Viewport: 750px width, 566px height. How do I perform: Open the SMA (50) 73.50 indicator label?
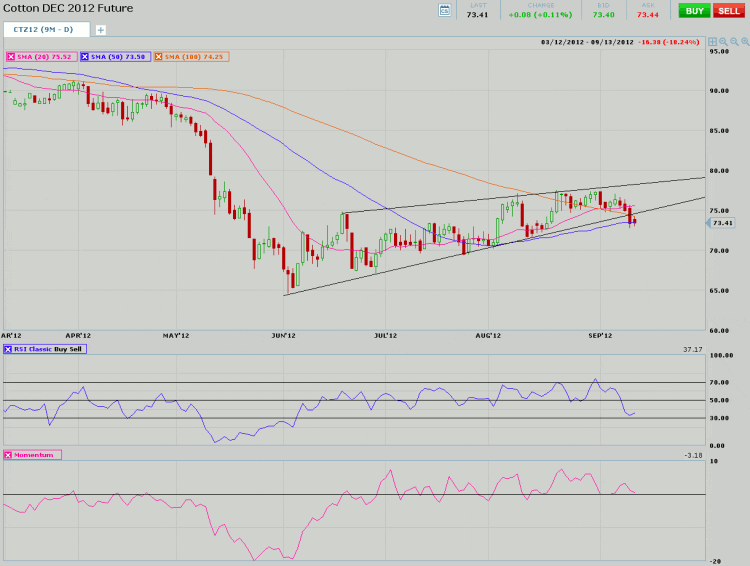pyautogui.click(x=119, y=57)
